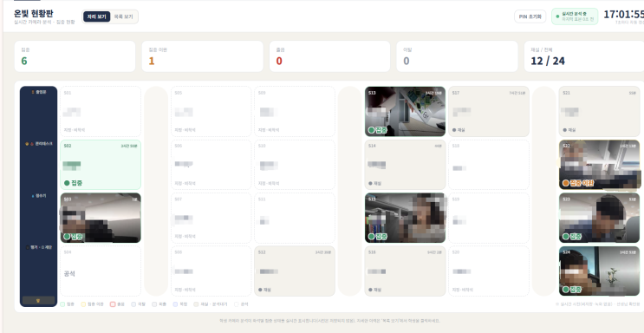Open the 집중 이완 stat card showing 1

click(x=203, y=56)
